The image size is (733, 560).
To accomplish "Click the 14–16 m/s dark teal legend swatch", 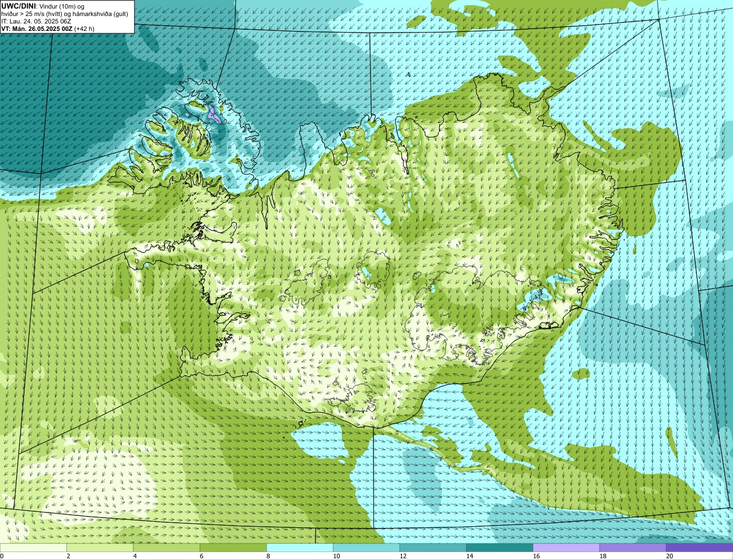I will (x=500, y=547).
